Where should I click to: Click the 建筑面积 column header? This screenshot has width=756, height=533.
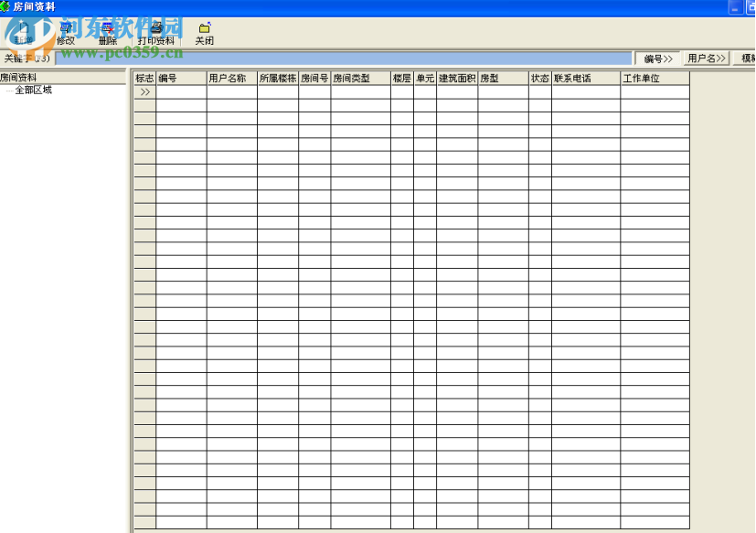457,78
